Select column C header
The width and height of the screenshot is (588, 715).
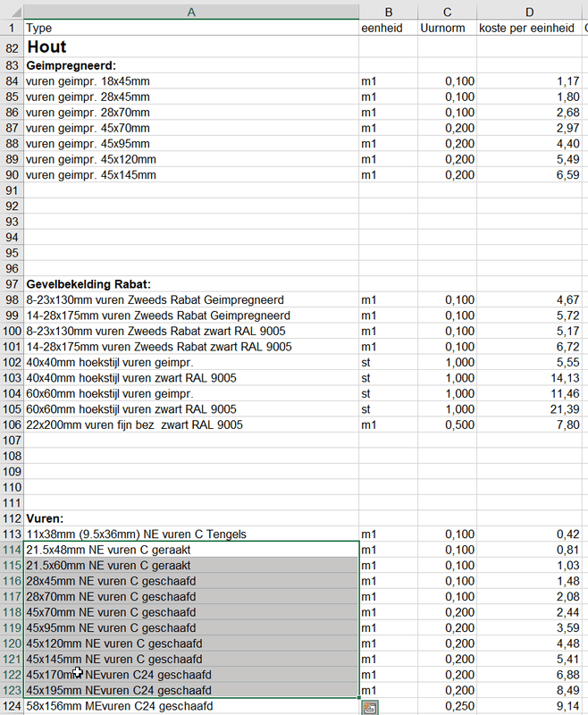pos(447,13)
